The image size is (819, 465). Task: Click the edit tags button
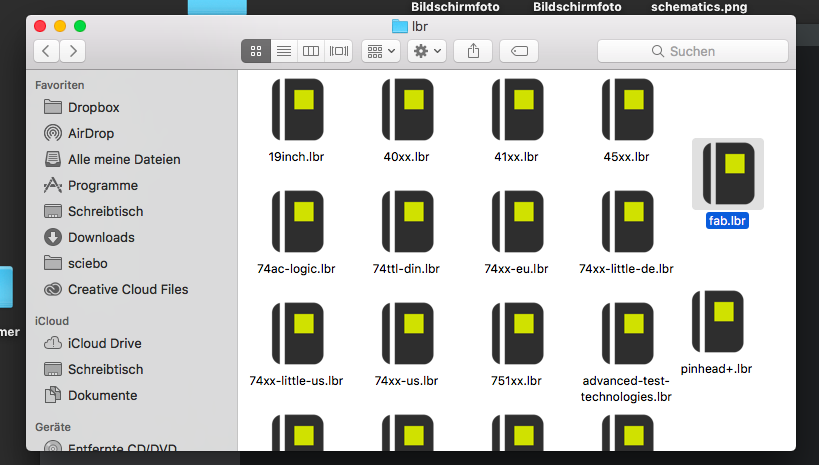click(519, 51)
